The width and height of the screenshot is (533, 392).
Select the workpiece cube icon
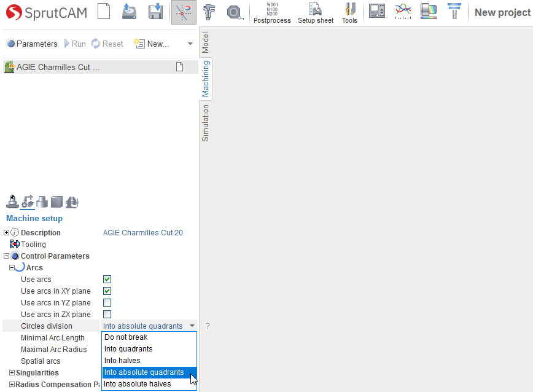tap(56, 202)
